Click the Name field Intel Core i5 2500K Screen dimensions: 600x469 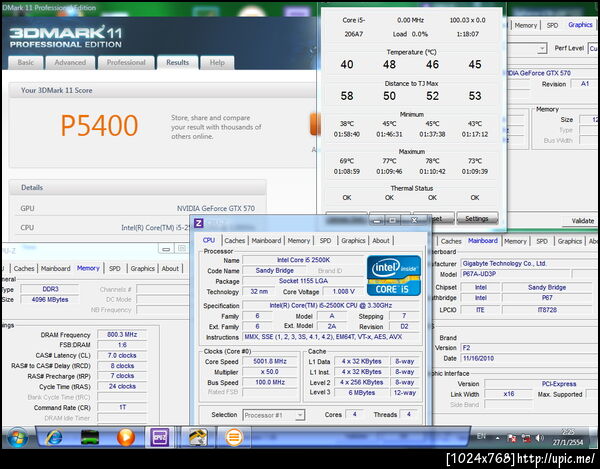pos(303,260)
